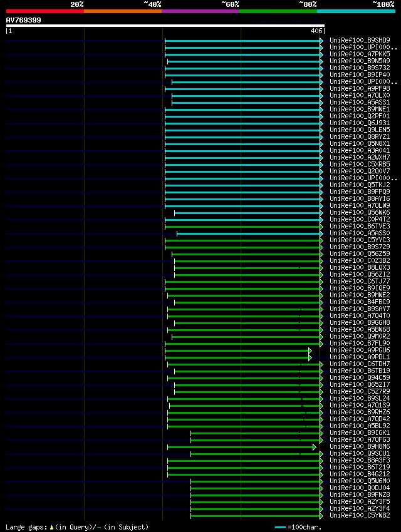Click the AV769399 query name label
The height and width of the screenshot is (532, 401).
(23, 20)
